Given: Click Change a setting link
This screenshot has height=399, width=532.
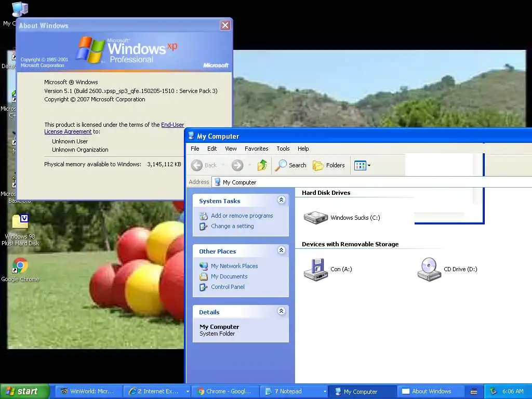Looking at the screenshot, I should click(x=232, y=226).
